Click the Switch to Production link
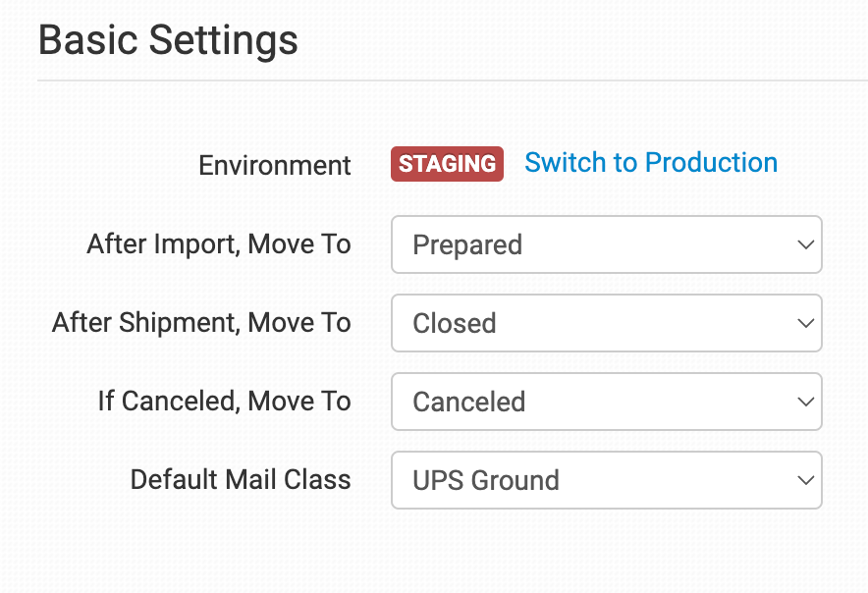Viewport: 868px width, 593px height. pyautogui.click(x=651, y=163)
